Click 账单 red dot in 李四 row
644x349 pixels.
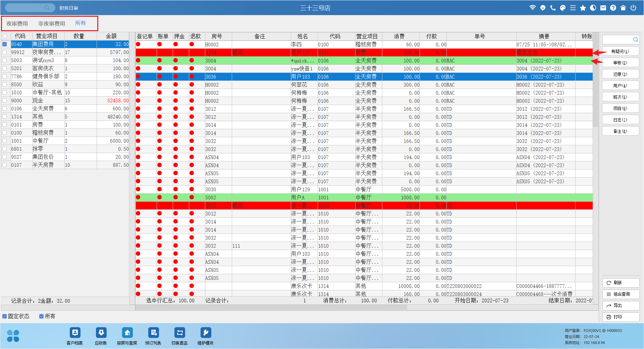click(x=160, y=44)
